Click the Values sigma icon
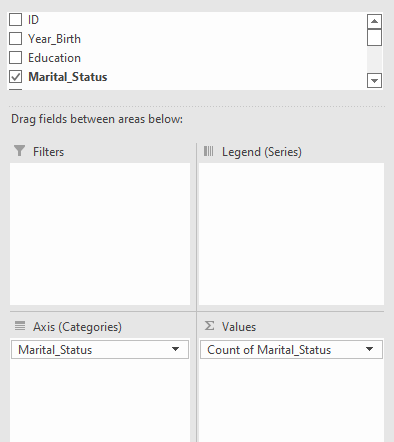The height and width of the screenshot is (442, 394). (209, 326)
